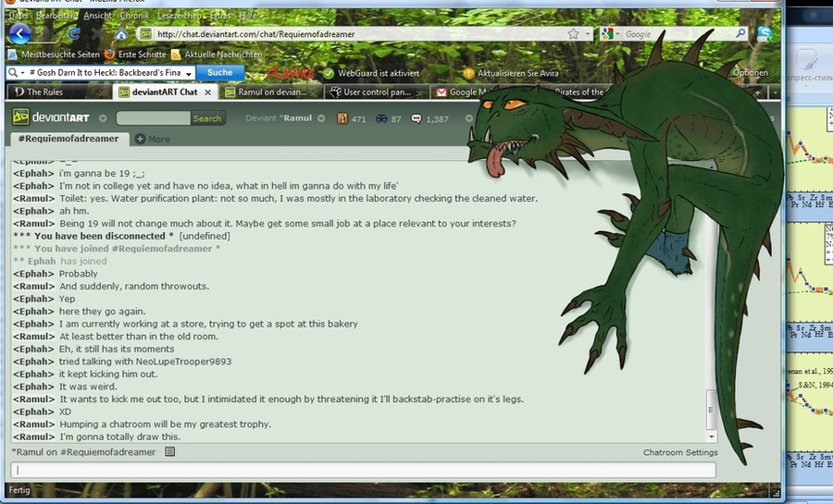Click the magnifier in the Google search box
The image size is (833, 504).
point(740,33)
